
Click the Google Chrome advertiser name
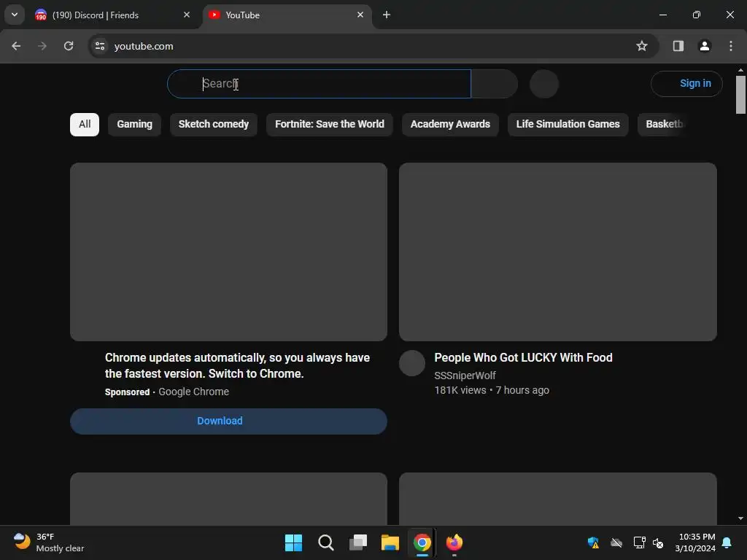(x=193, y=392)
